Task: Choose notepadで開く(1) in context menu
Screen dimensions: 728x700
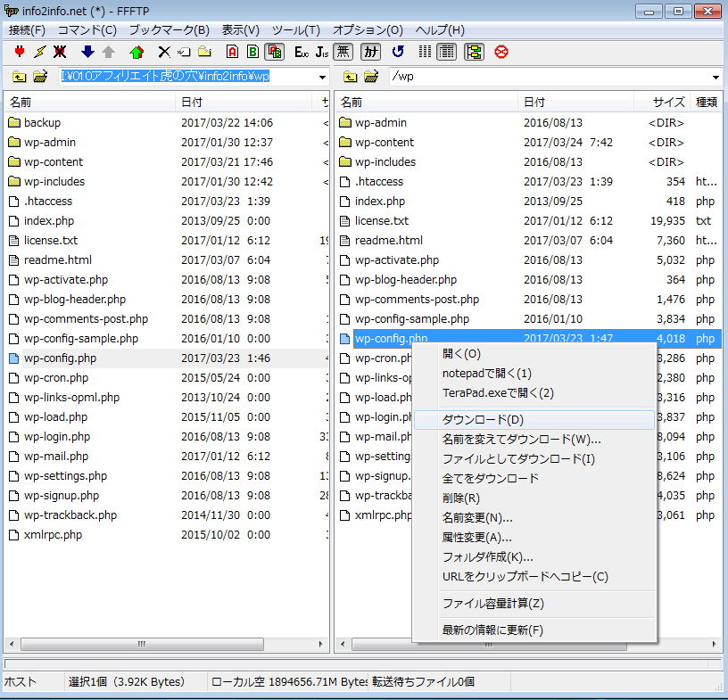Action: (x=534, y=374)
